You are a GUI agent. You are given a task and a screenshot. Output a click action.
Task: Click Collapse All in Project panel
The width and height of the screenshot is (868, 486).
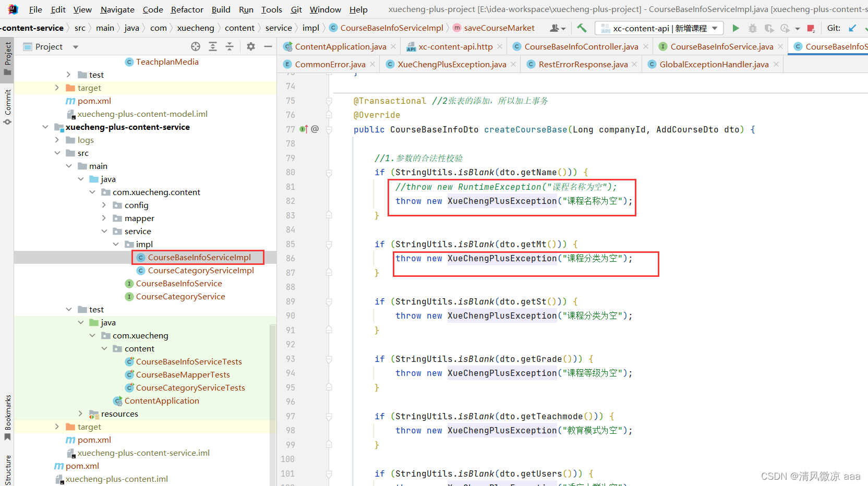(x=230, y=46)
